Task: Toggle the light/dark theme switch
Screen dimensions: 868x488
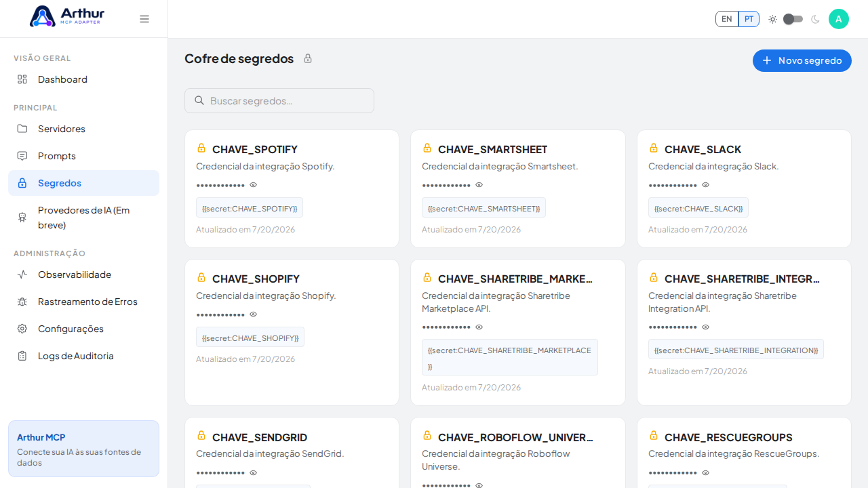Action: pyautogui.click(x=793, y=19)
